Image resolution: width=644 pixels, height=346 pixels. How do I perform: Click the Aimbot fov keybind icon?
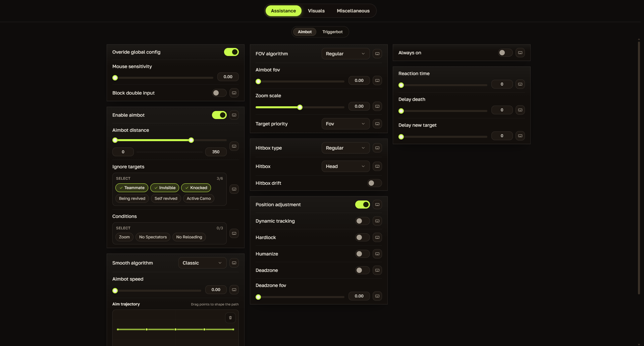tap(377, 80)
